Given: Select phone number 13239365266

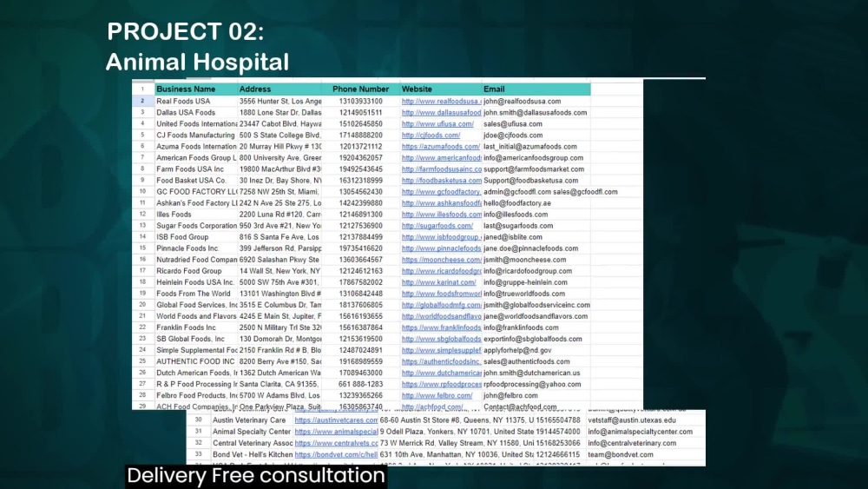Looking at the screenshot, I should click(360, 395).
